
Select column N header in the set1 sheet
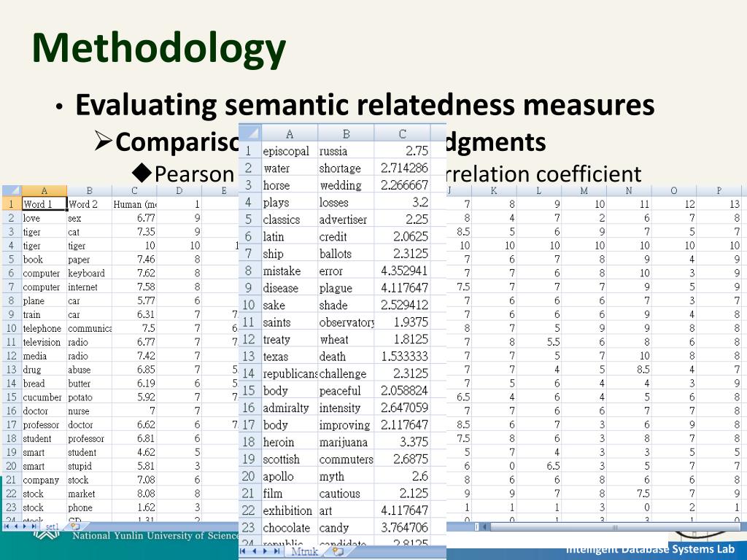[629, 190]
